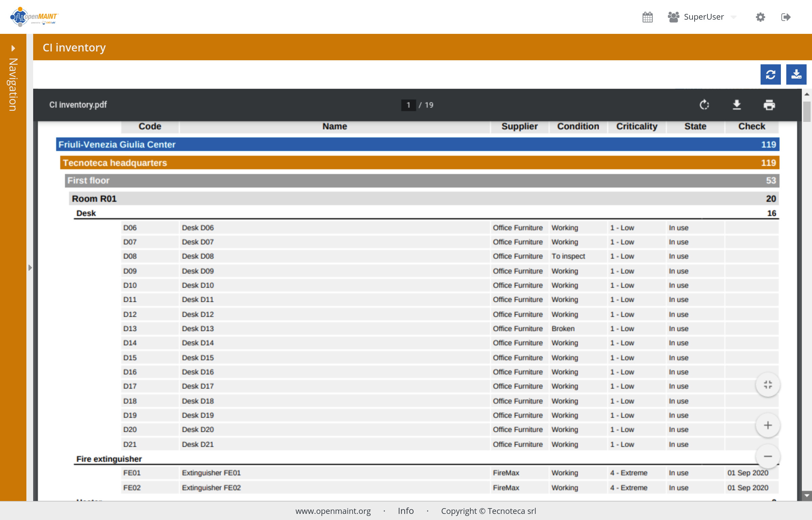This screenshot has height=520, width=812.
Task: Click the blue download report button
Action: point(796,74)
